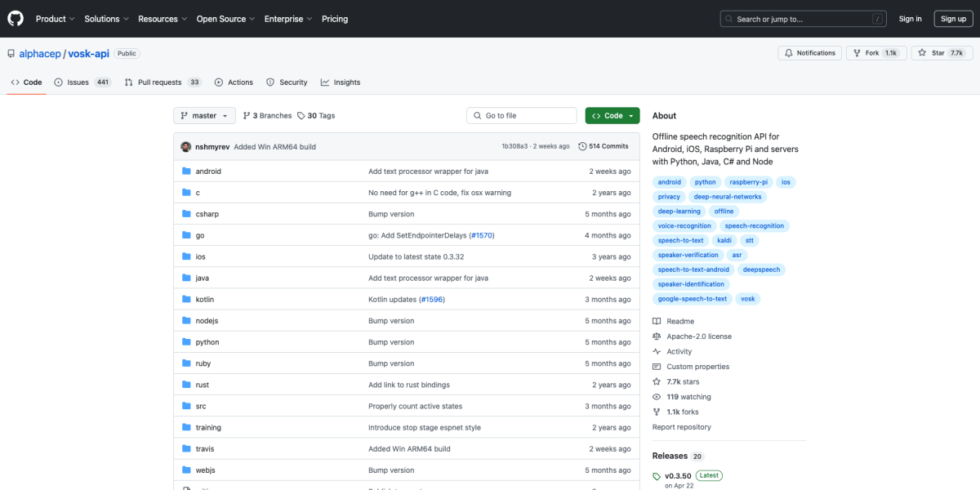The image size is (980, 490).
Task: Click the Go to file field
Action: click(x=522, y=116)
